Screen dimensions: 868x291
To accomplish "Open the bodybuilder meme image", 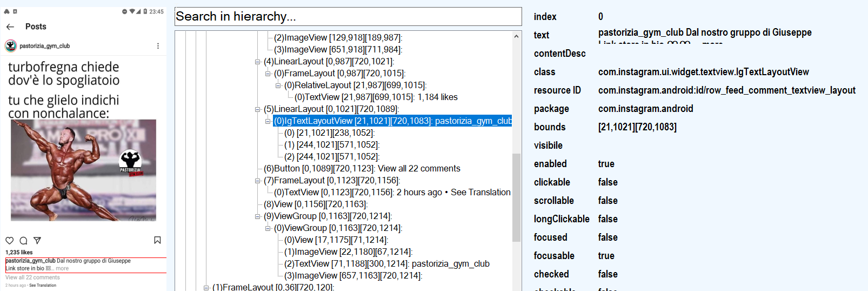I will click(83, 170).
